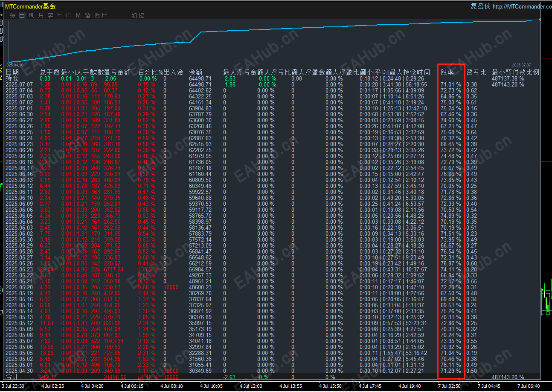Click the percentage 13.63 %

click(148, 270)
